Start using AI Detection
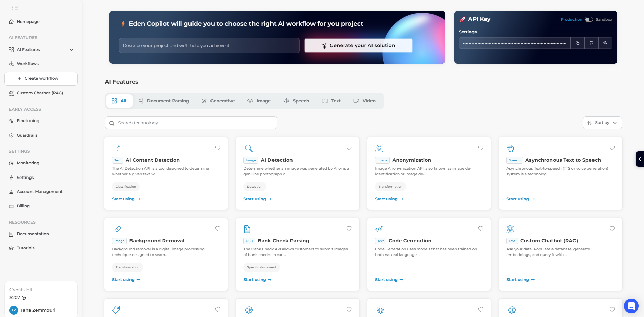This screenshot has height=317, width=644. (258, 199)
